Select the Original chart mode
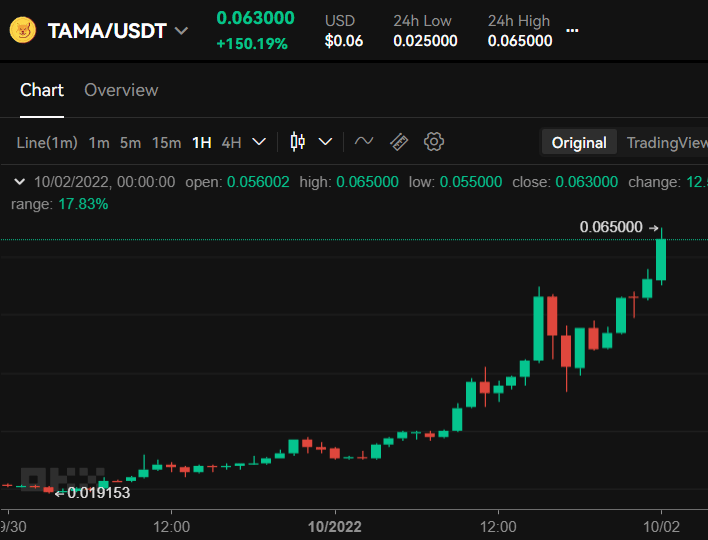The image size is (708, 540). (579, 142)
